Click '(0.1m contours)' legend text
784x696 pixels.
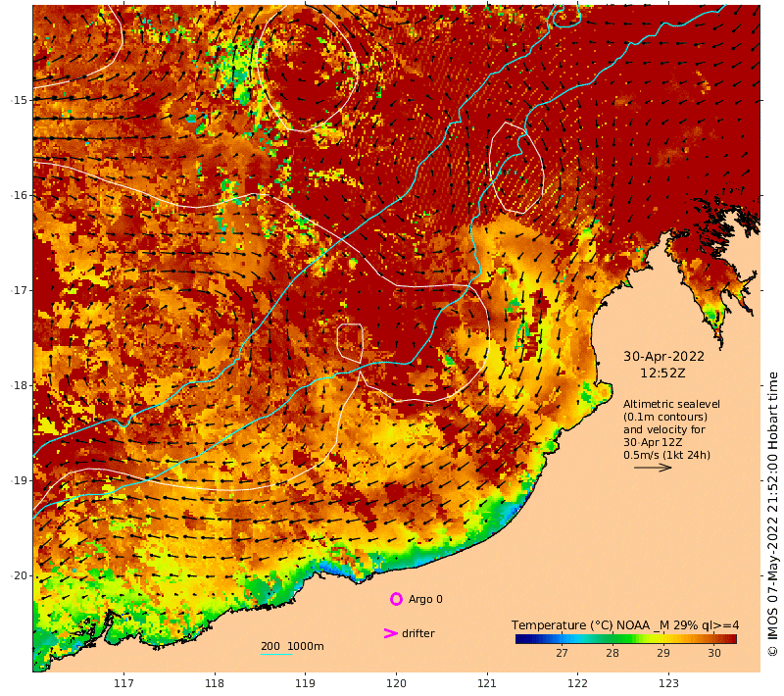click(x=665, y=417)
